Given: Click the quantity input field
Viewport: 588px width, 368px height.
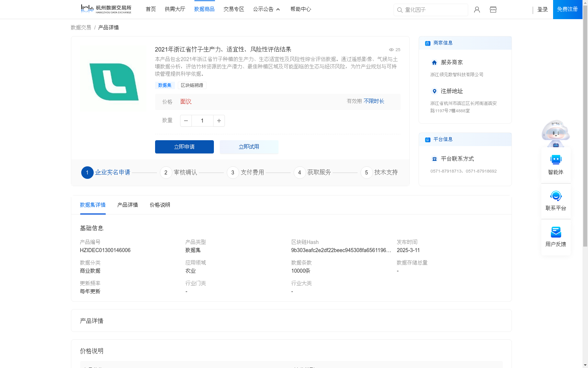Looking at the screenshot, I should point(202,121).
